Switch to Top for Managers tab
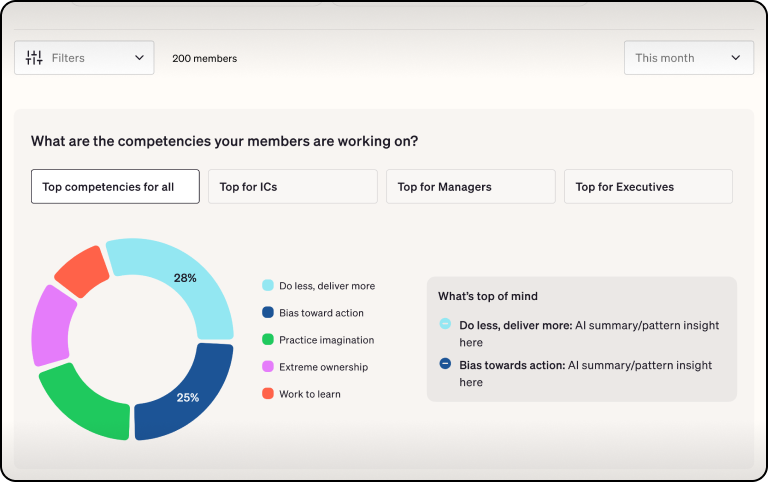Viewport: 768px width, 482px height. tap(470, 187)
